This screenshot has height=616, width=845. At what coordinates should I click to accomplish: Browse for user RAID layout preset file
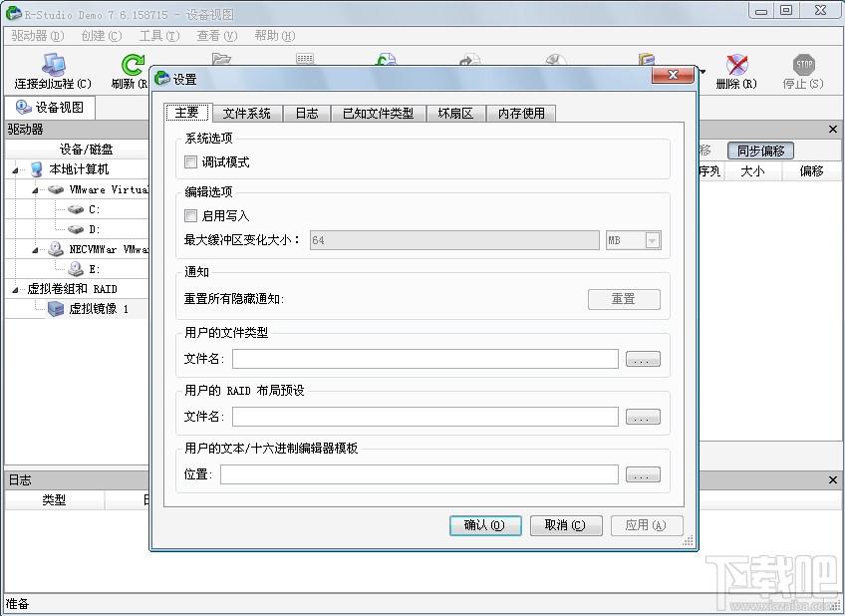click(x=643, y=417)
